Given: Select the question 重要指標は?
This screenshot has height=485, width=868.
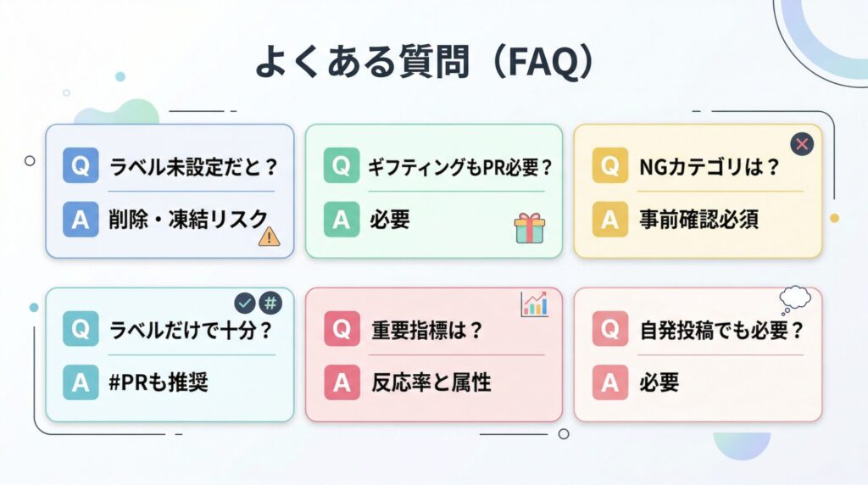Looking at the screenshot, I should [427, 330].
